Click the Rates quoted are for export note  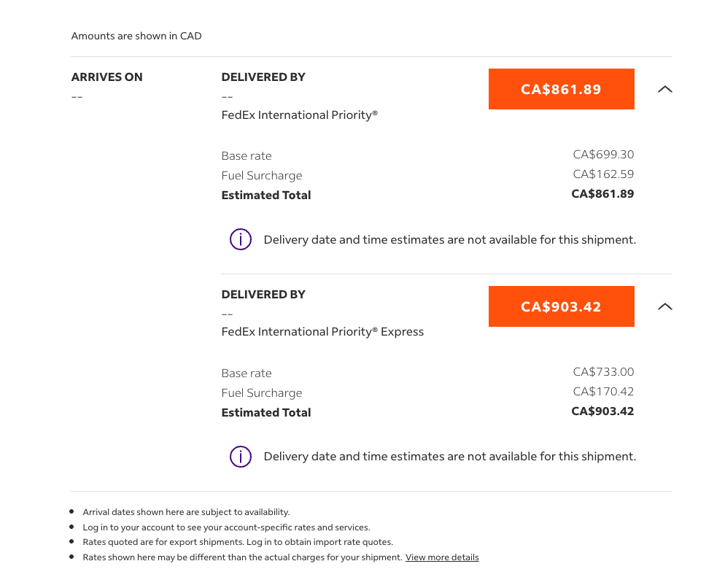coord(238,542)
